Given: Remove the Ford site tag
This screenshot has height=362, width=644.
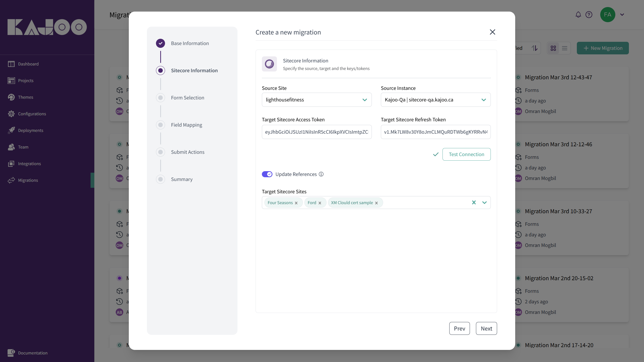Looking at the screenshot, I should [320, 203].
